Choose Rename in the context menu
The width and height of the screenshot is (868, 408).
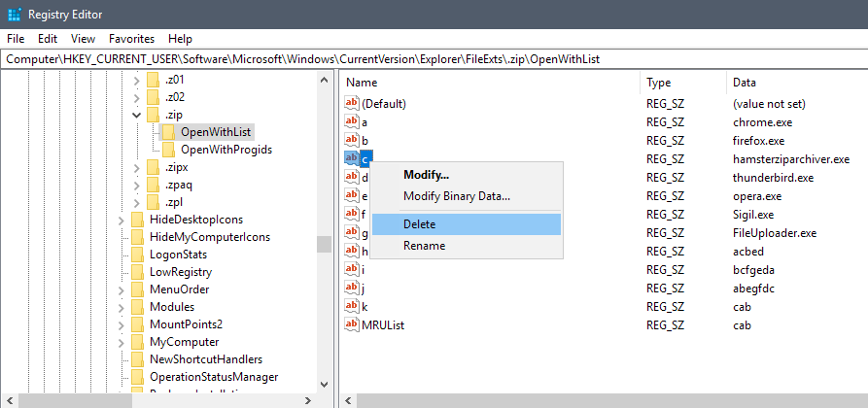tap(467, 245)
